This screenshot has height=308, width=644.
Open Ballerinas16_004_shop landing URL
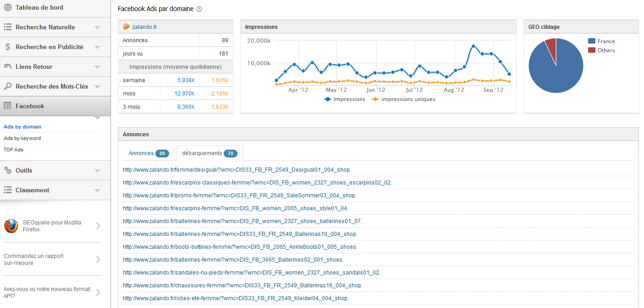click(x=242, y=286)
